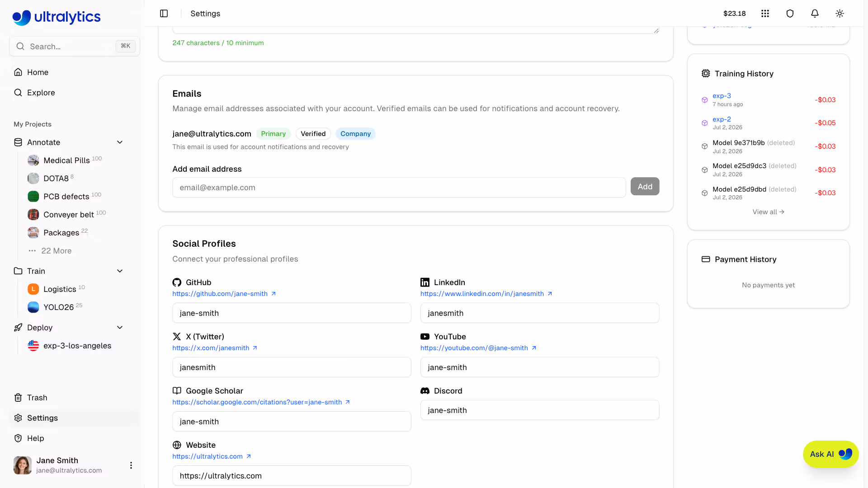
Task: Open Google Scholar citations link
Action: 257,402
